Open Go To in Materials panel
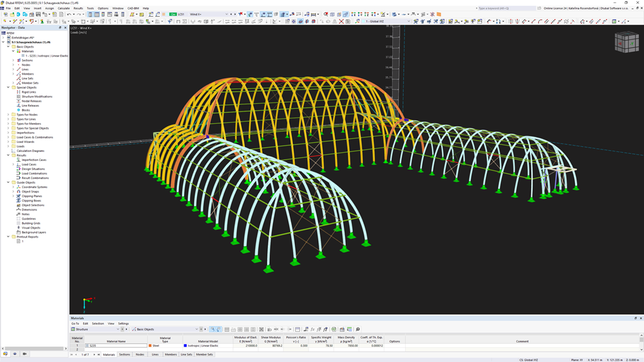644x362 pixels. (x=75, y=323)
